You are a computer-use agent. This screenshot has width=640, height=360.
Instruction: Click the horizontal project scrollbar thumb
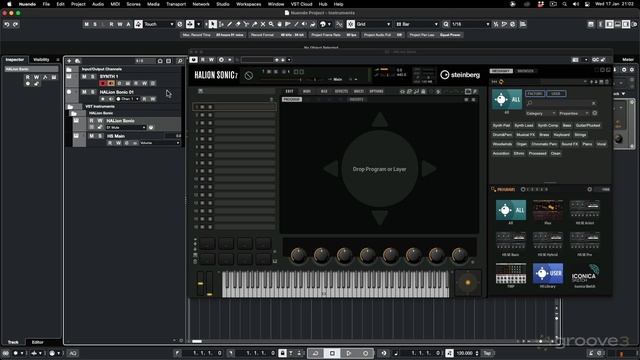(x=197, y=341)
